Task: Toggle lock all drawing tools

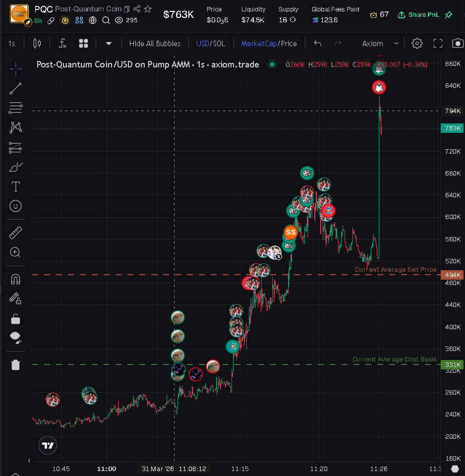Action: (x=15, y=318)
